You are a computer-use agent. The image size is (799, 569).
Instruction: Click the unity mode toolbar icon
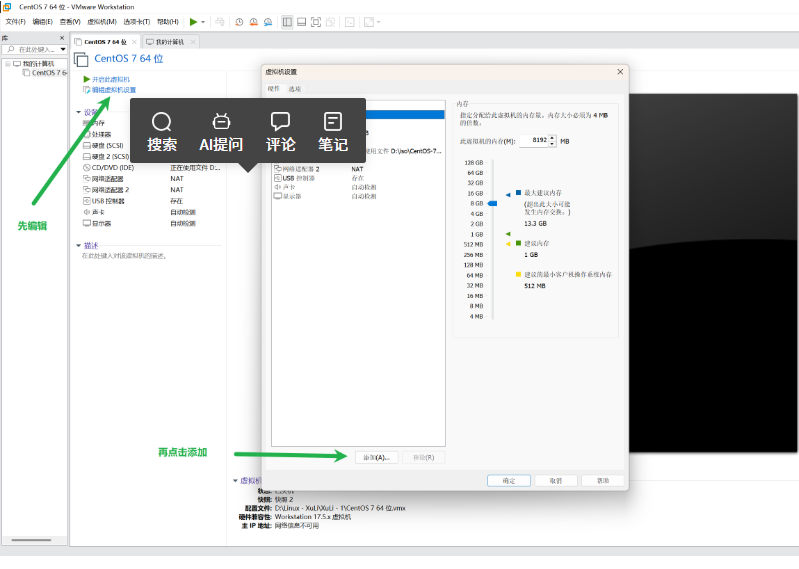pyautogui.click(x=330, y=22)
